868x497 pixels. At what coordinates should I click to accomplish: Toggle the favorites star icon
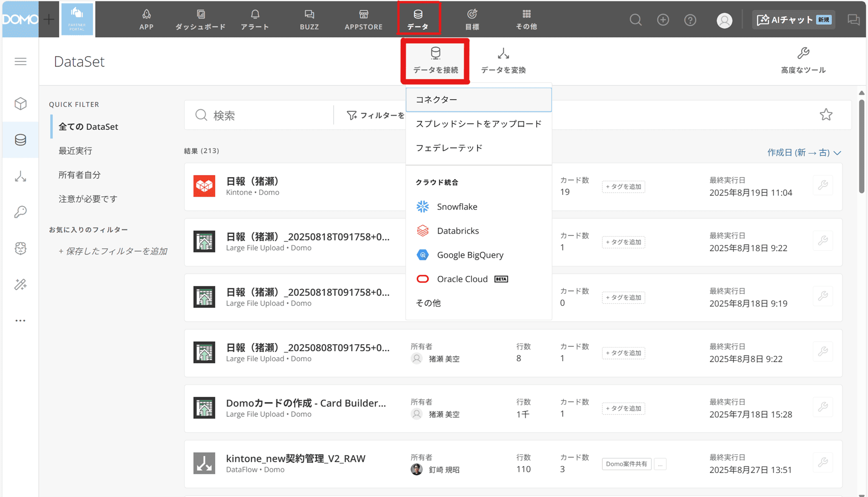coord(826,115)
